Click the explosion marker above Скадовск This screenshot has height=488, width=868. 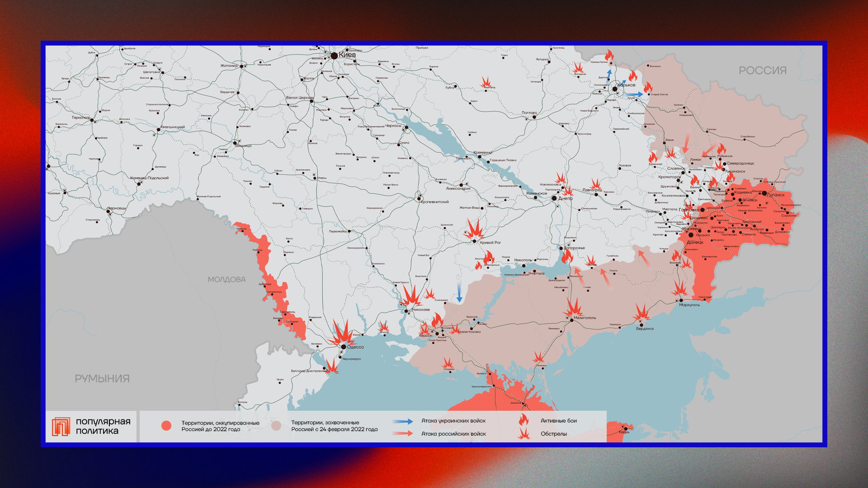pos(448,363)
